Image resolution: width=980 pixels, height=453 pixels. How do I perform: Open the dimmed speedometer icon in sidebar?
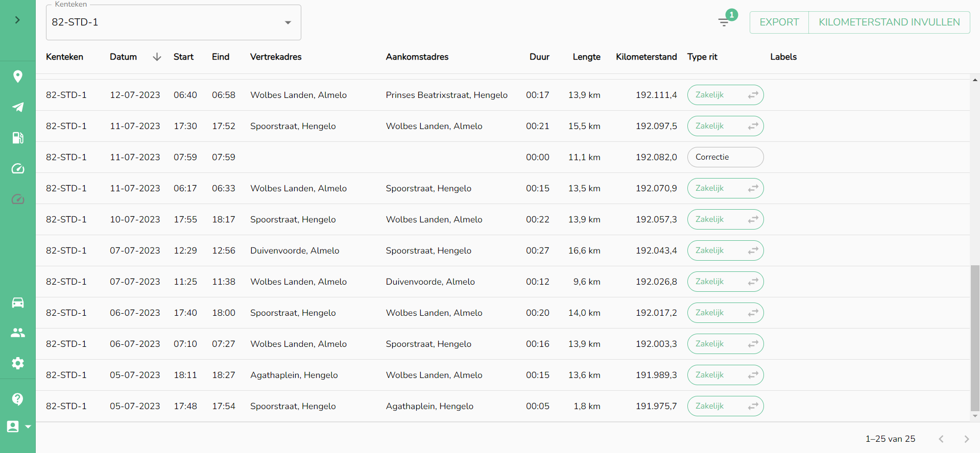point(18,199)
